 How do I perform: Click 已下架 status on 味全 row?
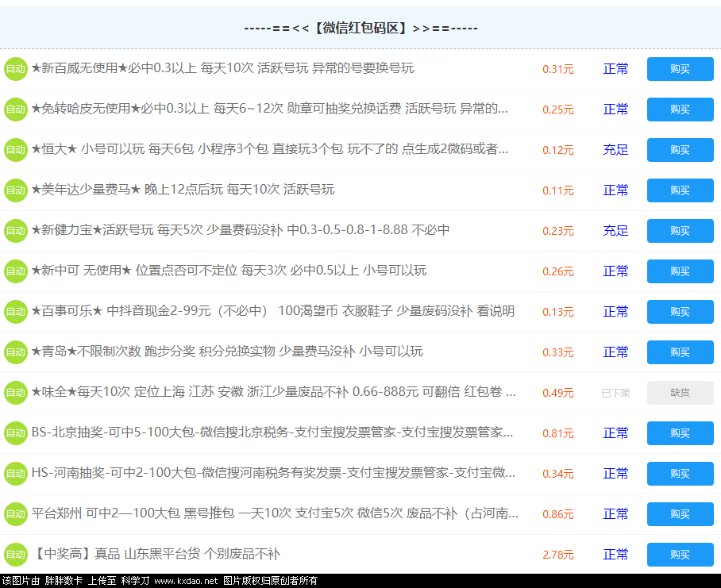(x=615, y=393)
